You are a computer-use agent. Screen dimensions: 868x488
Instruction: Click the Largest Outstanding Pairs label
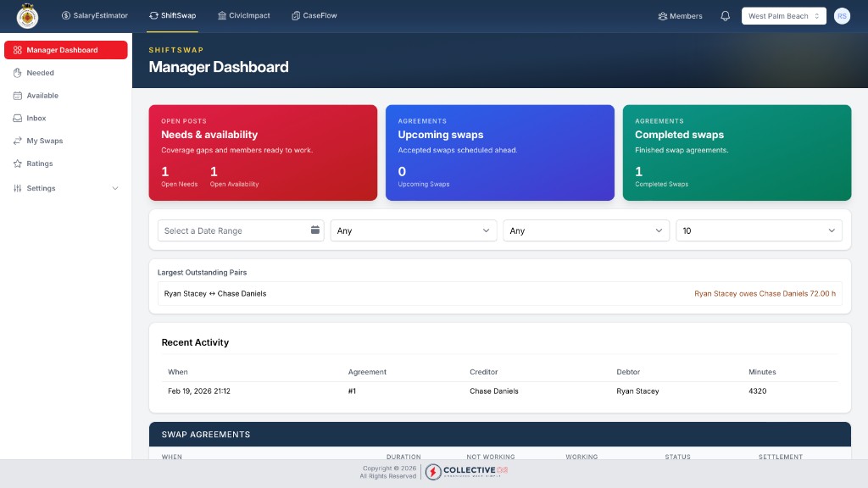202,272
